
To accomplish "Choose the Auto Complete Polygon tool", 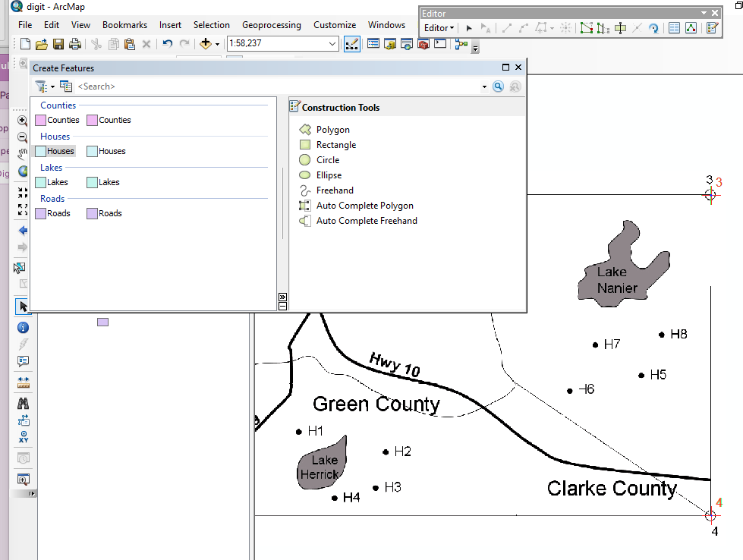I will (364, 206).
